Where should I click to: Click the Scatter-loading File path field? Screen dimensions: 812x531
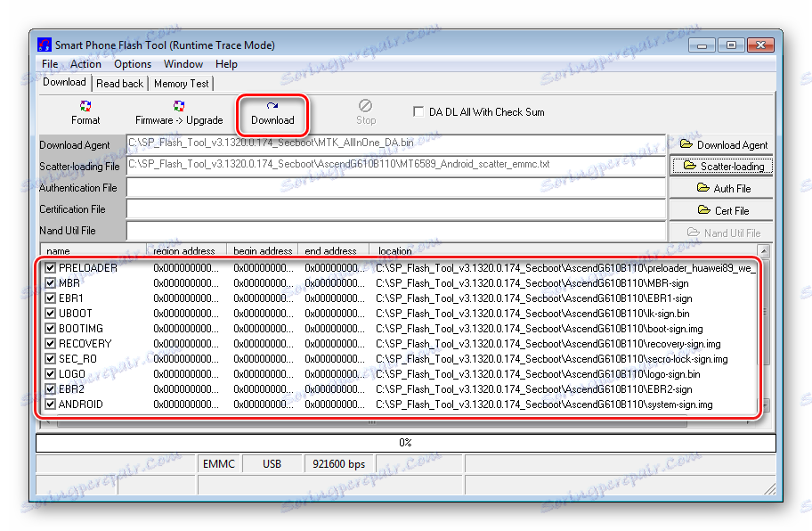[x=395, y=165]
